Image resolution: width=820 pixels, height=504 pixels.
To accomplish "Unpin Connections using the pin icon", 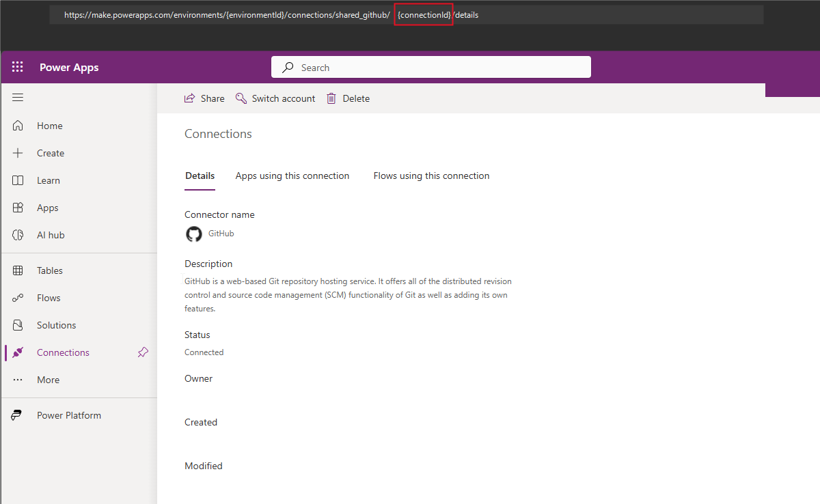I will pos(143,352).
